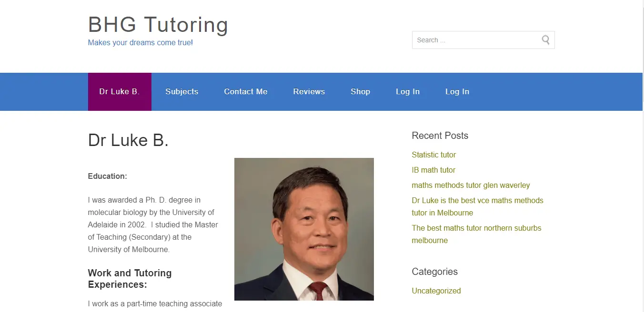Click the 'Work and Tutoring Experiences:' heading
Screen dimensions: 644x312
[x=130, y=279]
